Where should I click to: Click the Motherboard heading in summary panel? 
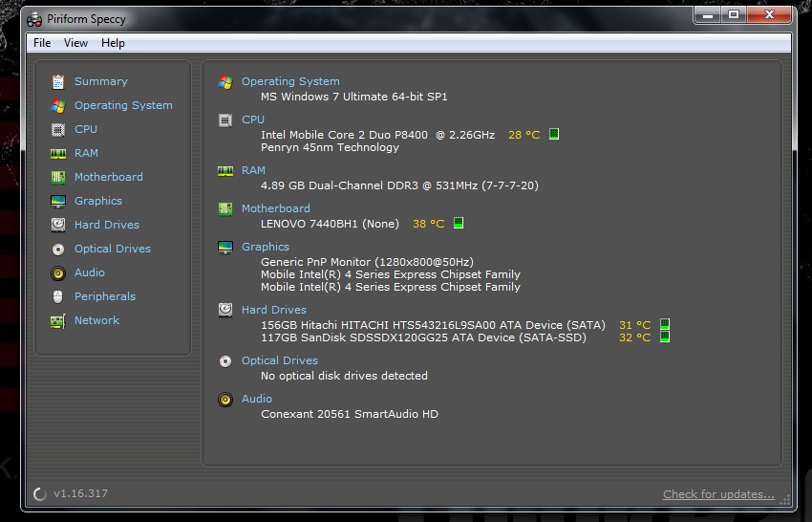pyautogui.click(x=275, y=208)
